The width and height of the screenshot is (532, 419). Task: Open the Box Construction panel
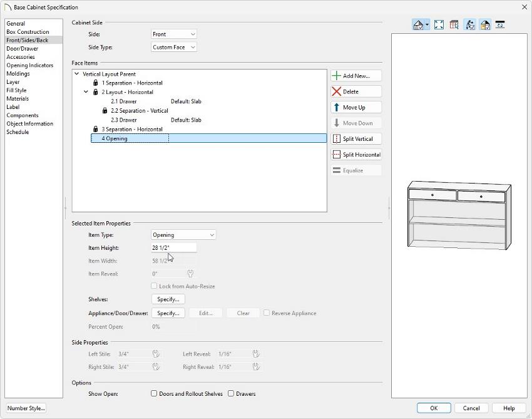(28, 32)
